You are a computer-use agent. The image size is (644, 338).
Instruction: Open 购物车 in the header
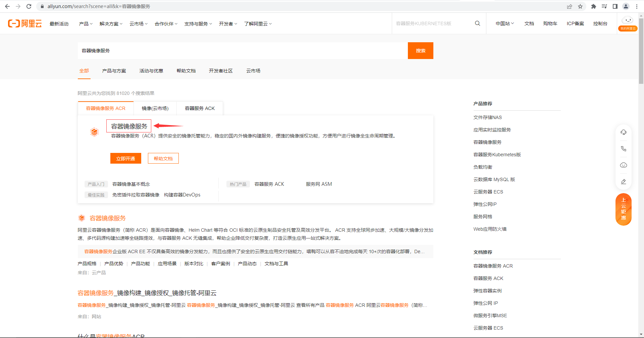(x=550, y=23)
